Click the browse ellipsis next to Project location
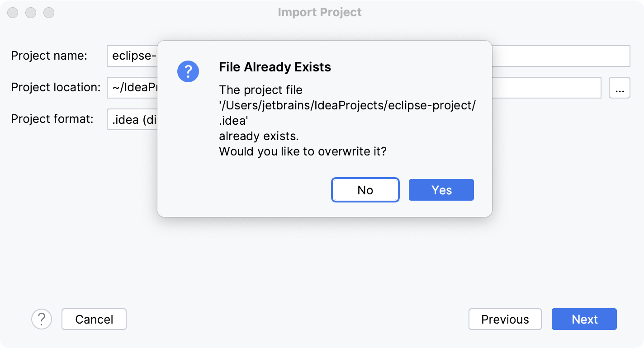The height and width of the screenshot is (348, 644). 620,88
